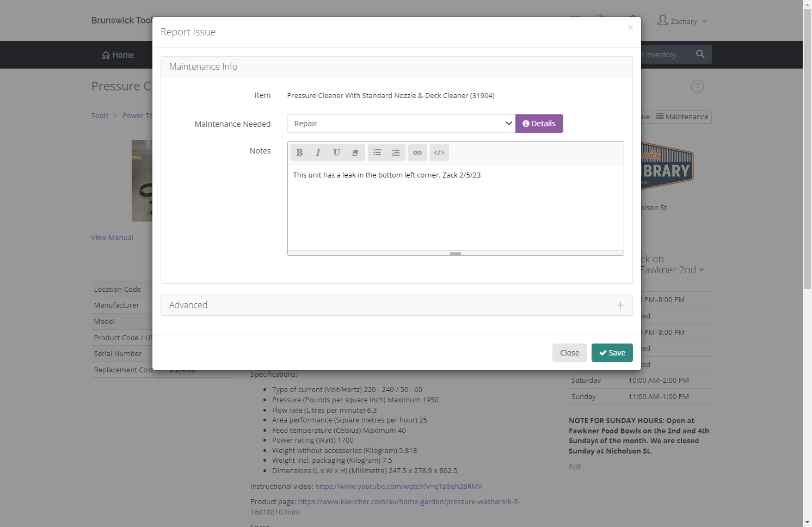Click the Notes editor resize handle

456,253
